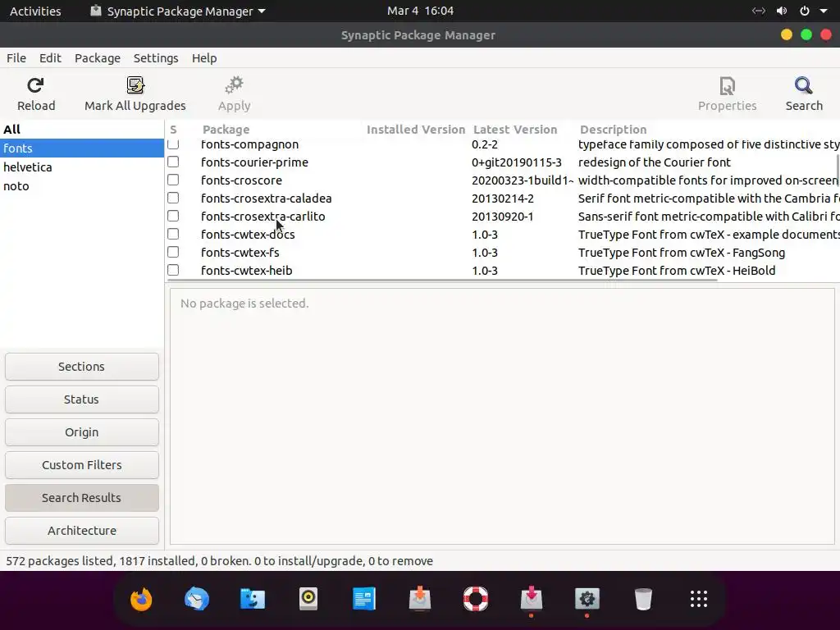The height and width of the screenshot is (630, 840).
Task: Open the Files manager dock icon
Action: 253,599
